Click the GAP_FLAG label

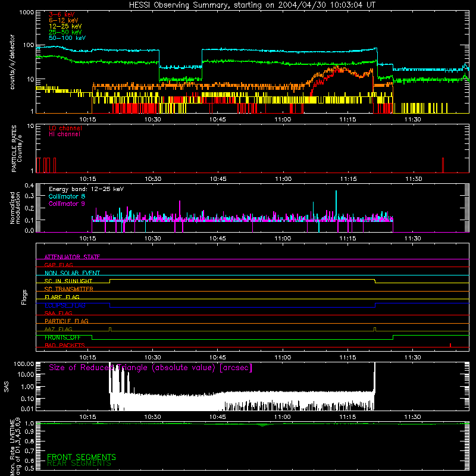[x=58, y=265]
